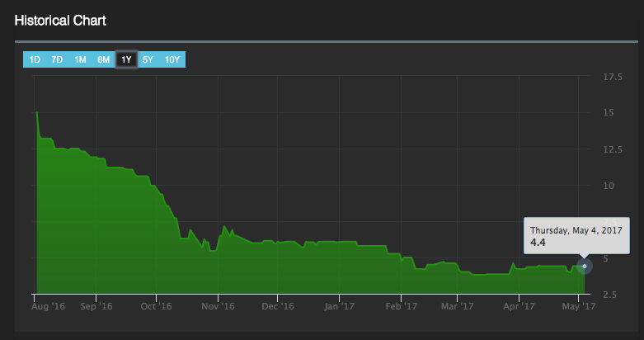Click the Aug '16 axis label
This screenshot has height=340, width=644.
click(48, 306)
